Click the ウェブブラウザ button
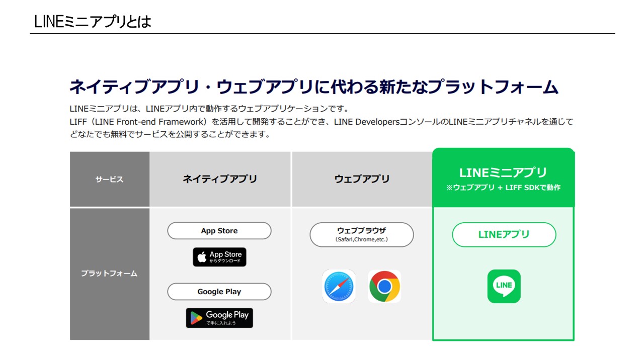This screenshot has height=362, width=644. 361,234
